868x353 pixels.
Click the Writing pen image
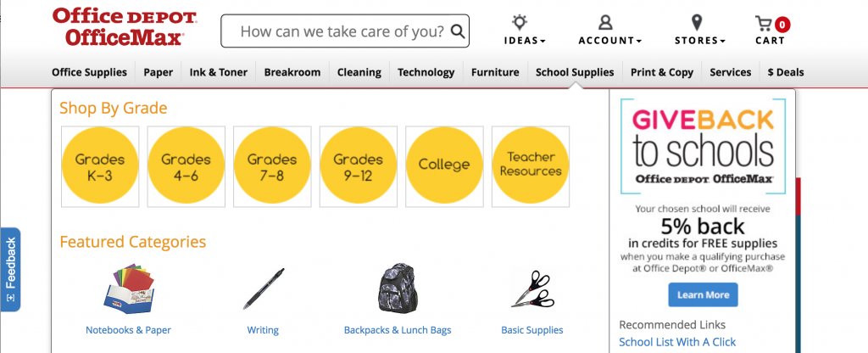coord(263,289)
